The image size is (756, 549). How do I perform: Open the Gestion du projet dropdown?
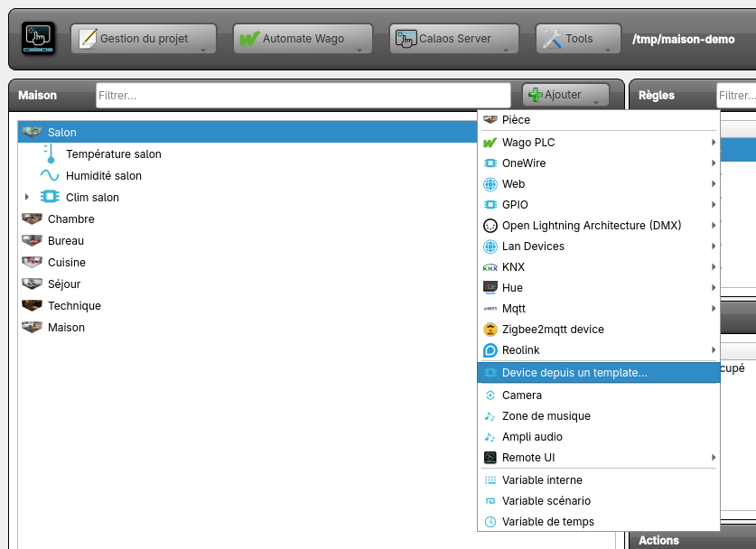coord(144,39)
